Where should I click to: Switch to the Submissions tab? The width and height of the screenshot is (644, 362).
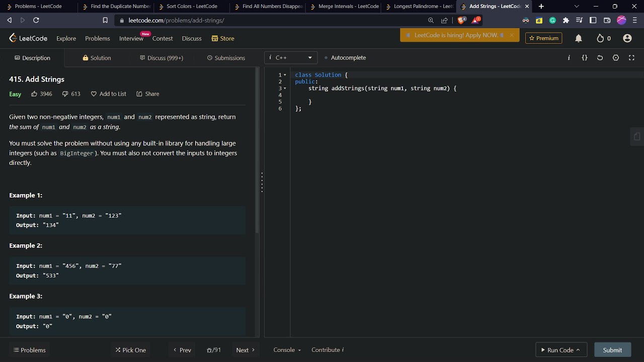226,58
